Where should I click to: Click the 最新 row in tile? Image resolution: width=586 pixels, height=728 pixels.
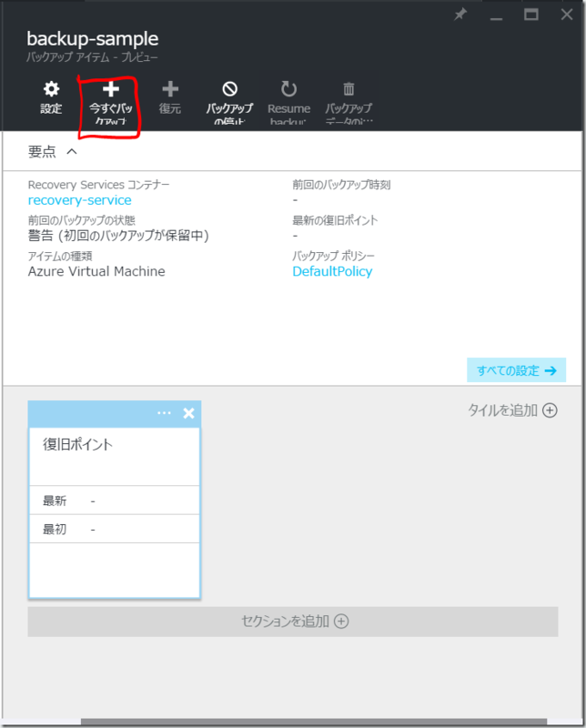coord(115,500)
